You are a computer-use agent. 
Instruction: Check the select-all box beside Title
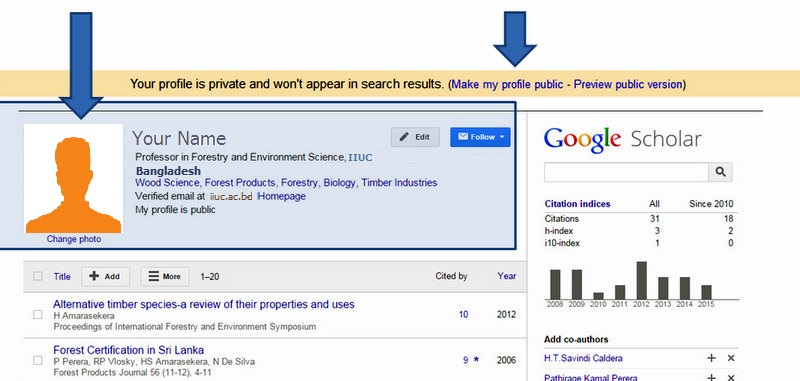click(38, 276)
